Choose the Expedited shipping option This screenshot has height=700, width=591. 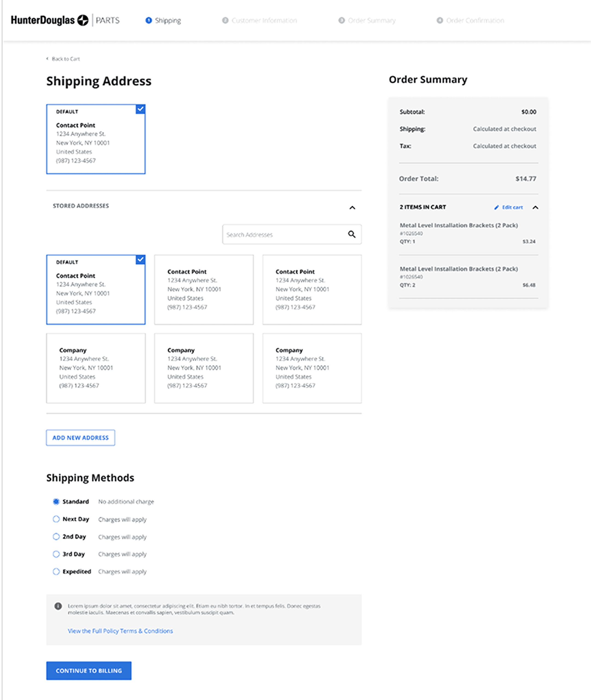[x=56, y=571]
